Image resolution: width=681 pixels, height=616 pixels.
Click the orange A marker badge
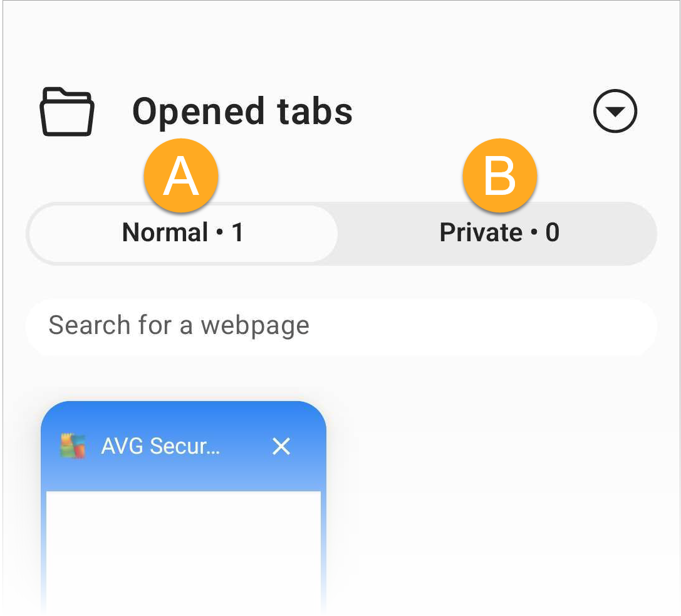click(x=181, y=175)
